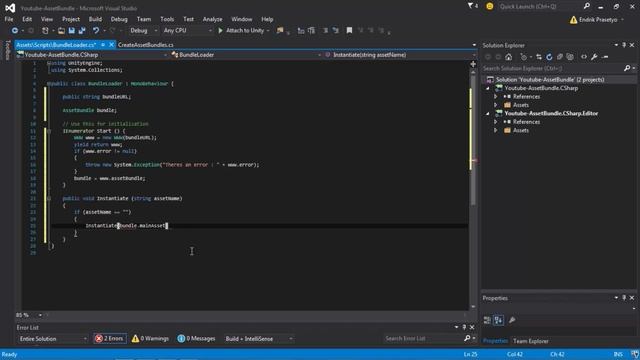Image resolution: width=640 pixels, height=360 pixels.
Task: Click the Properties wrench icon in Solution Explorer
Action: 594,57
